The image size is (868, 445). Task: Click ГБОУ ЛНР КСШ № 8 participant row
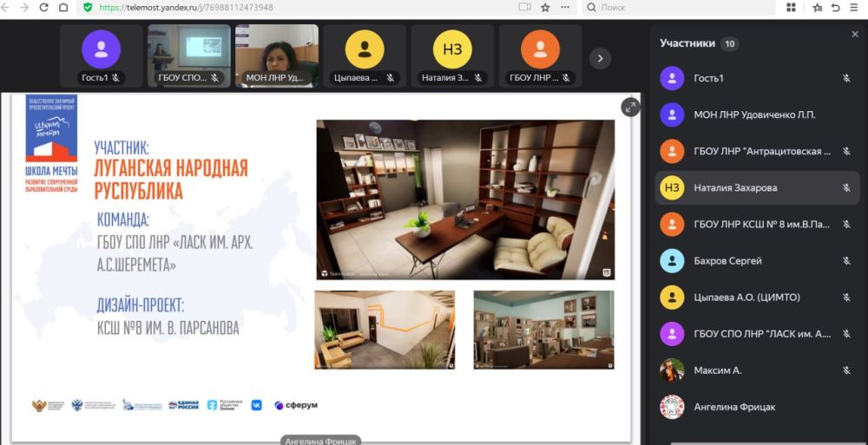757,224
